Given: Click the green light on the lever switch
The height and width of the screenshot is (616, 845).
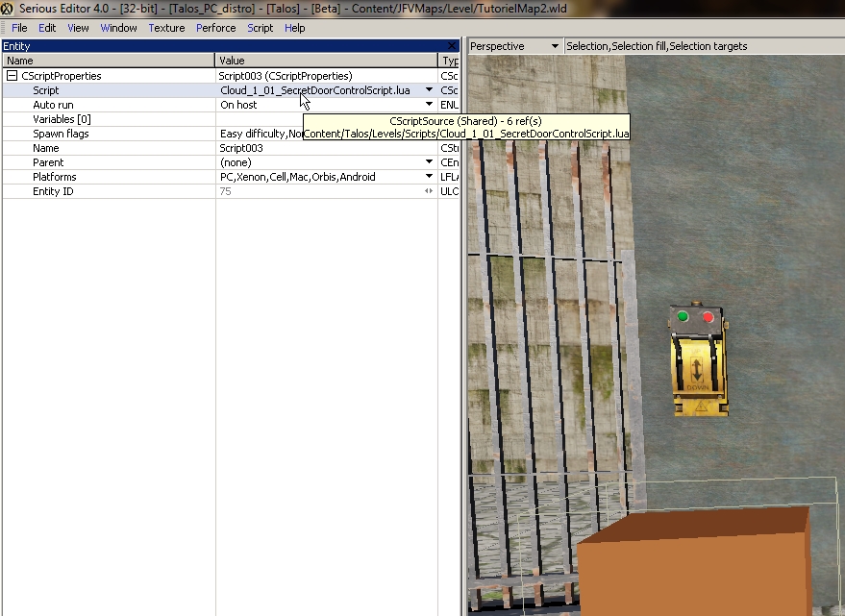Looking at the screenshot, I should click(x=683, y=316).
